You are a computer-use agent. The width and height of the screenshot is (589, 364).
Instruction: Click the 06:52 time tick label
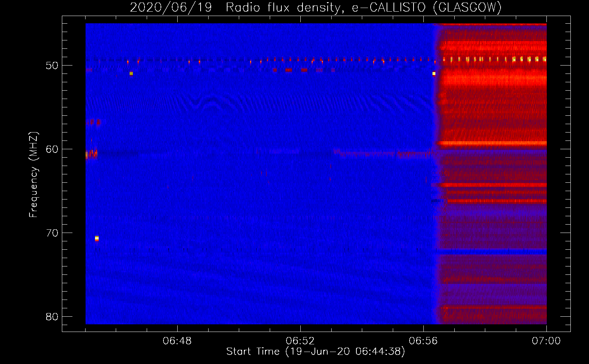(300, 341)
